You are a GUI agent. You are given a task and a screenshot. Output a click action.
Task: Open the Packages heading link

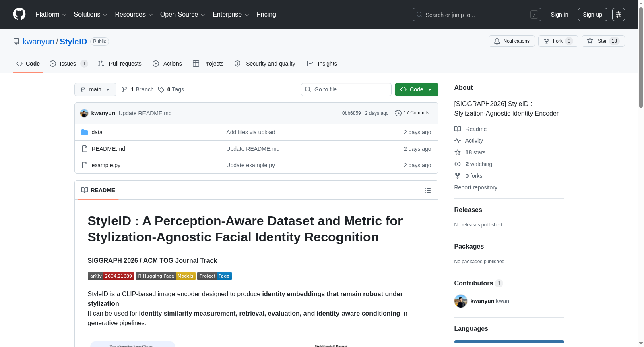point(469,246)
